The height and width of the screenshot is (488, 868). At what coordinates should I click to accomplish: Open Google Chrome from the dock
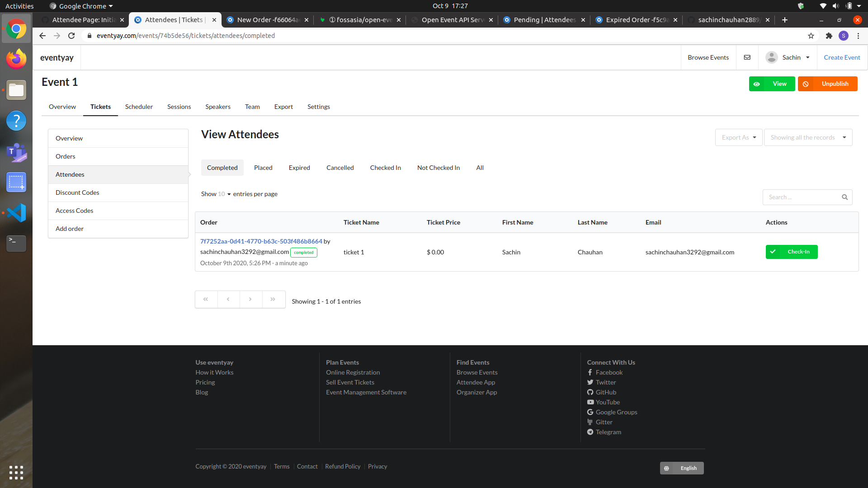(16, 29)
